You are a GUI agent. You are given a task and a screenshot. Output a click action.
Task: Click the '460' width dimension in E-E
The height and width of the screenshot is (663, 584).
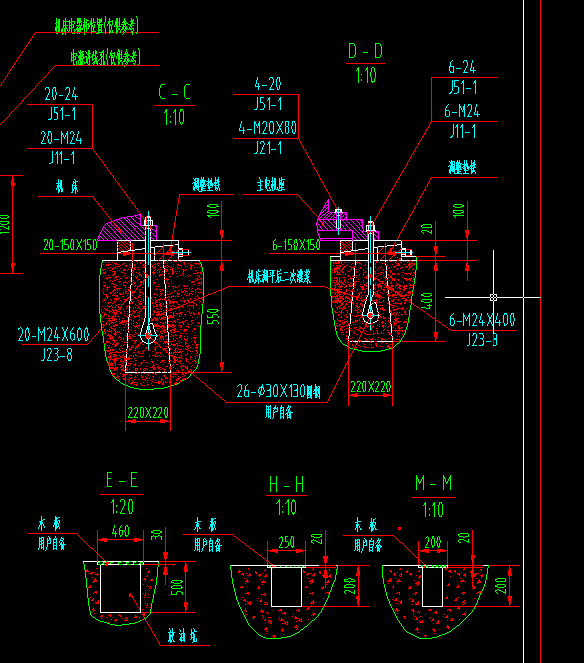pyautogui.click(x=121, y=531)
